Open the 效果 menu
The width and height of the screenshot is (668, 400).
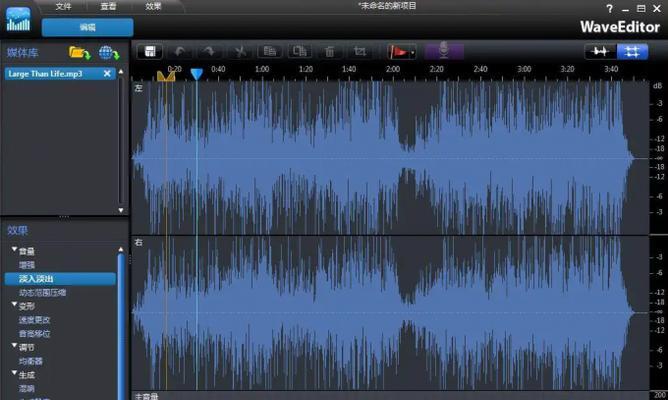pyautogui.click(x=153, y=6)
